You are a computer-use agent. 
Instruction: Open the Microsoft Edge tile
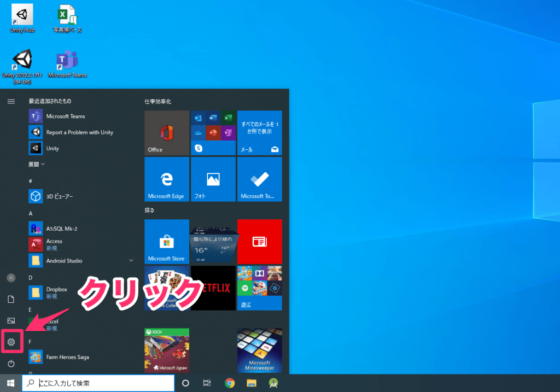[167, 179]
